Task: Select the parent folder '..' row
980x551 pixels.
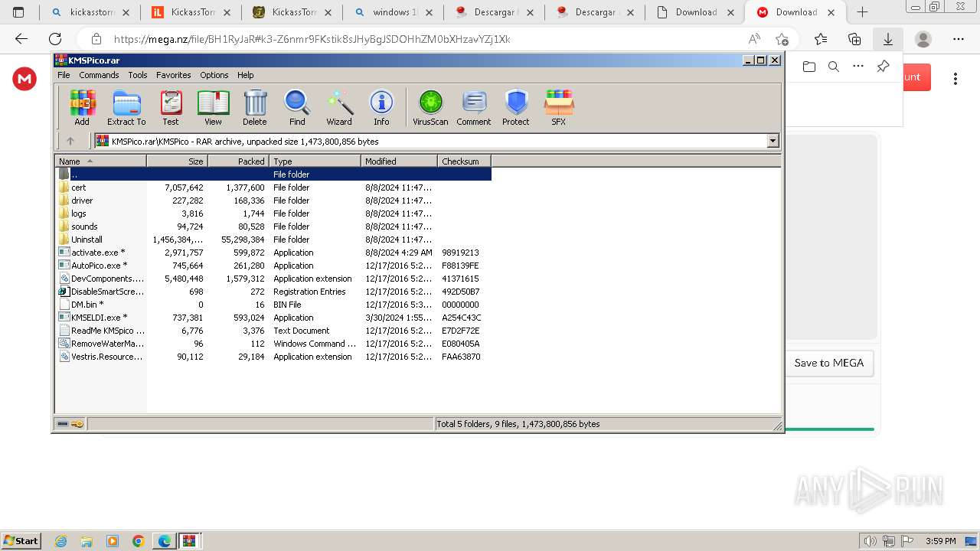Action: 273,174
